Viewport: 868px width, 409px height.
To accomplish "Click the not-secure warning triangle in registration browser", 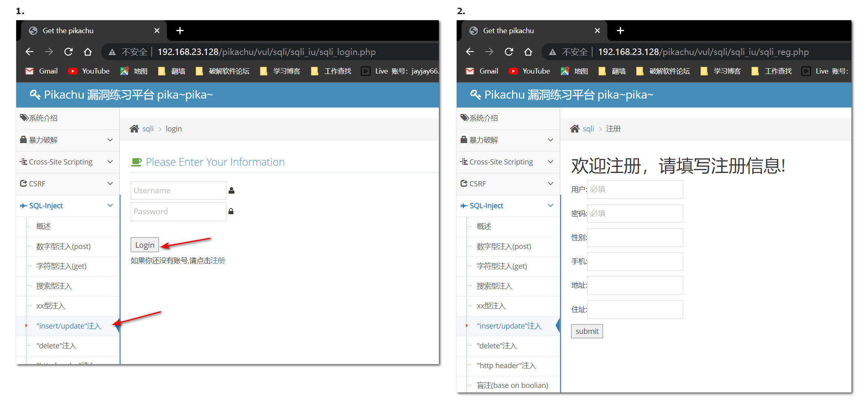I will click(x=553, y=52).
